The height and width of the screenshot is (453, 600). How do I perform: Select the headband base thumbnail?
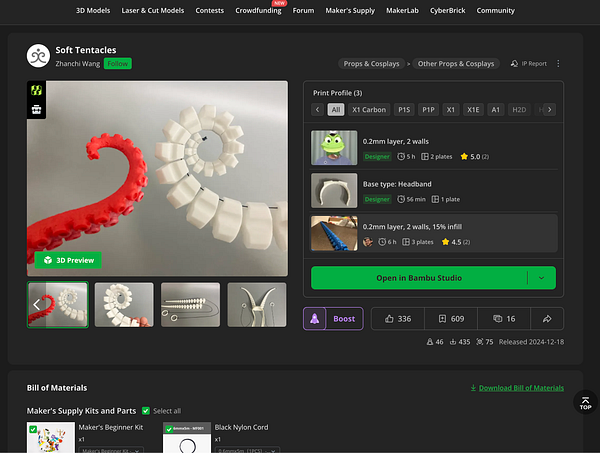(257, 305)
